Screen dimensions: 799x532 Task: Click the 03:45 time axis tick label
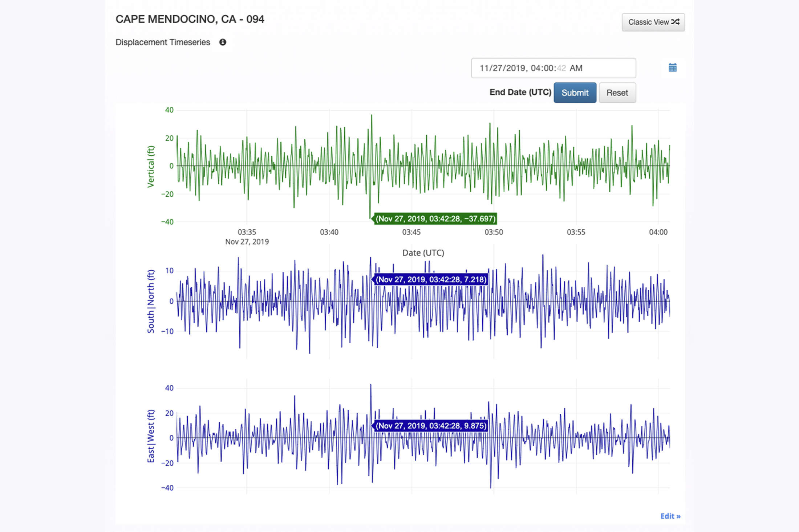pos(411,232)
